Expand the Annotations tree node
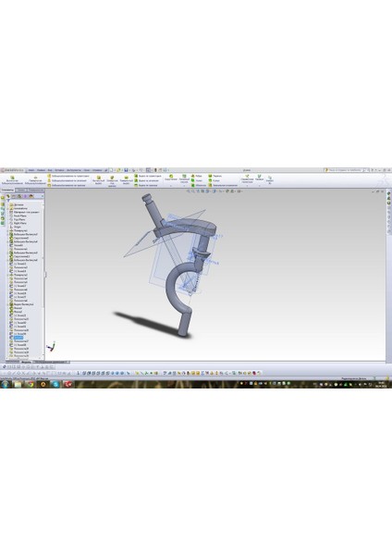The width and height of the screenshot is (392, 555). point(7,208)
